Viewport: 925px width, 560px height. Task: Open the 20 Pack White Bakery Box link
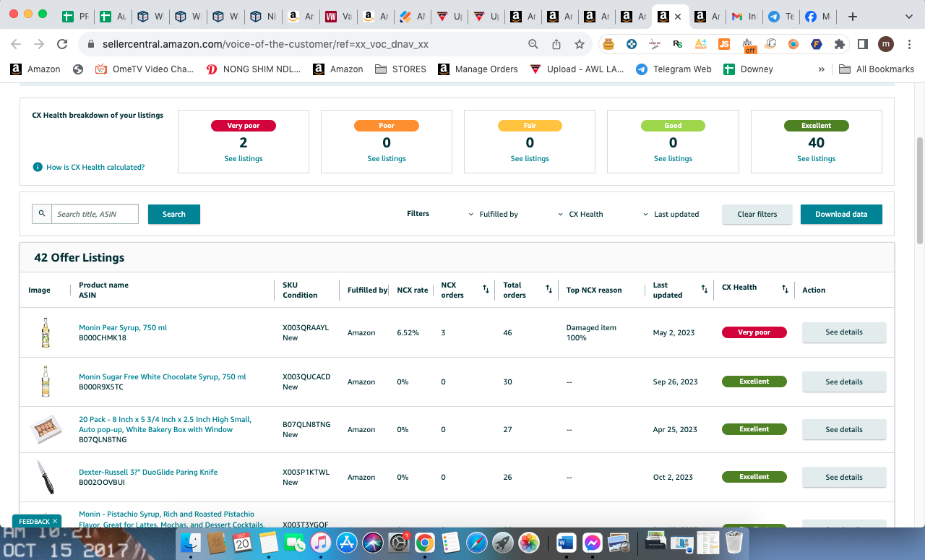(x=165, y=424)
